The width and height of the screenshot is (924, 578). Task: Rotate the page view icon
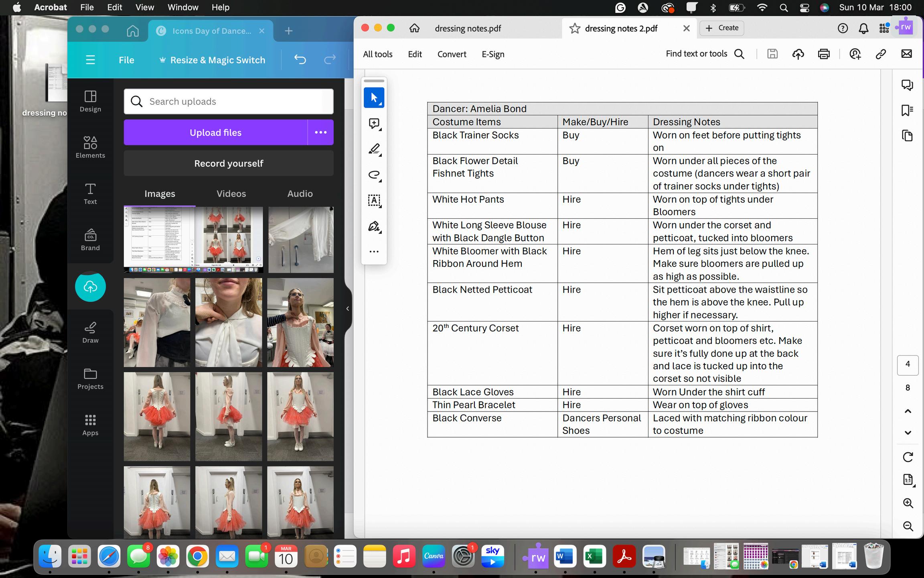click(908, 457)
